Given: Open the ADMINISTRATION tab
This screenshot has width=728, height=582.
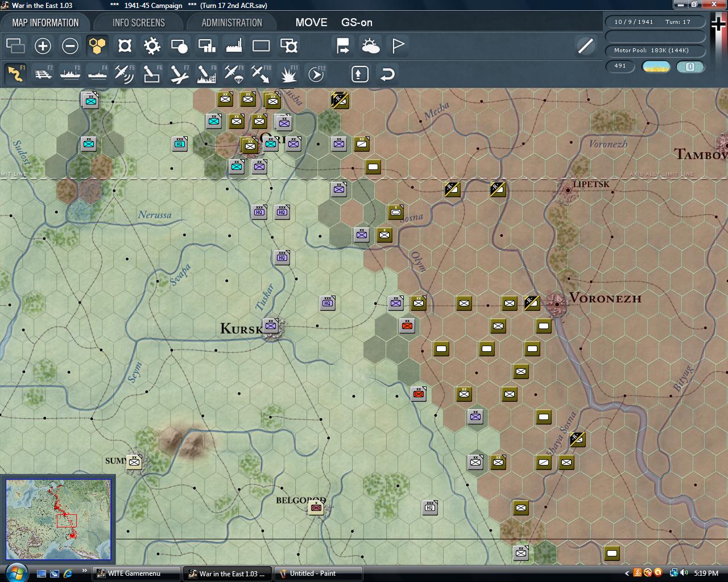Looking at the screenshot, I should 232,23.
